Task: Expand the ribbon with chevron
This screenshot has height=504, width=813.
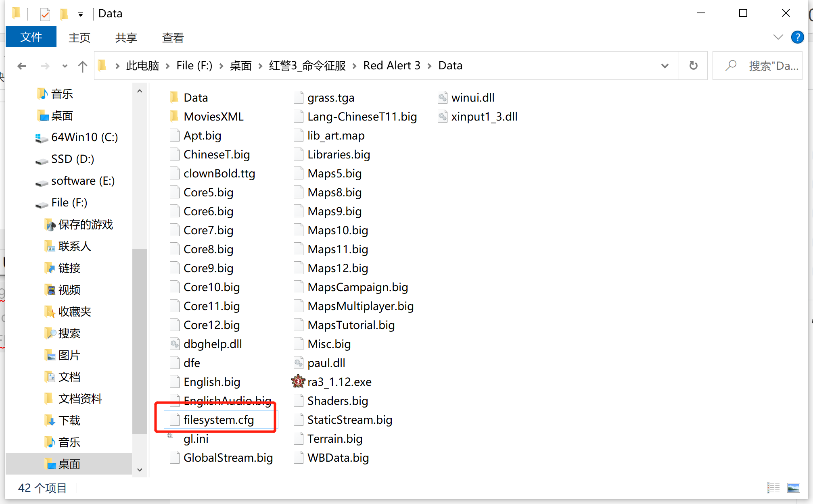Action: [778, 37]
